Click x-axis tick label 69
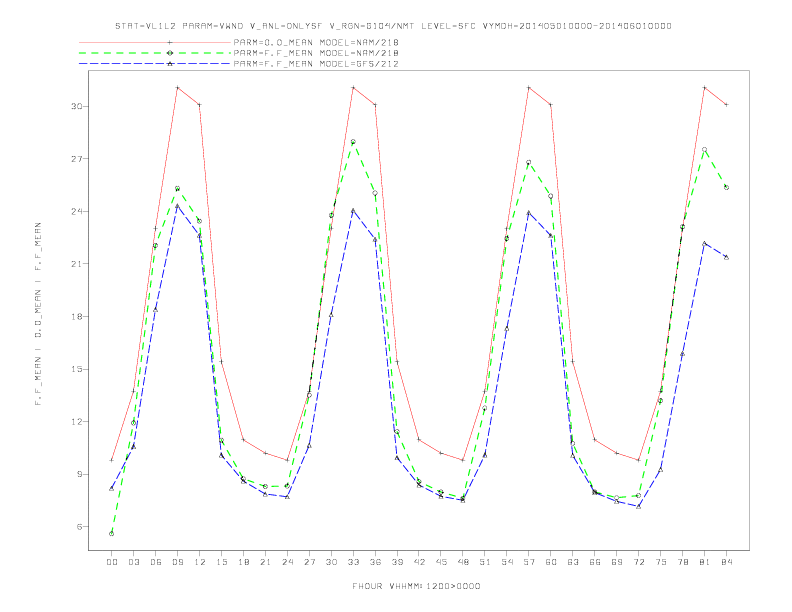 [x=617, y=562]
